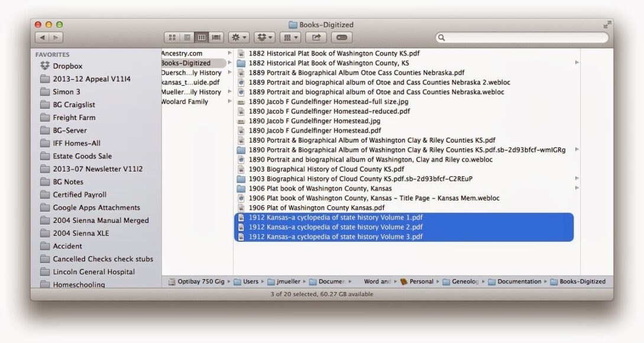The image size is (644, 343).
Task: Switch to icon view
Action: coord(172,37)
